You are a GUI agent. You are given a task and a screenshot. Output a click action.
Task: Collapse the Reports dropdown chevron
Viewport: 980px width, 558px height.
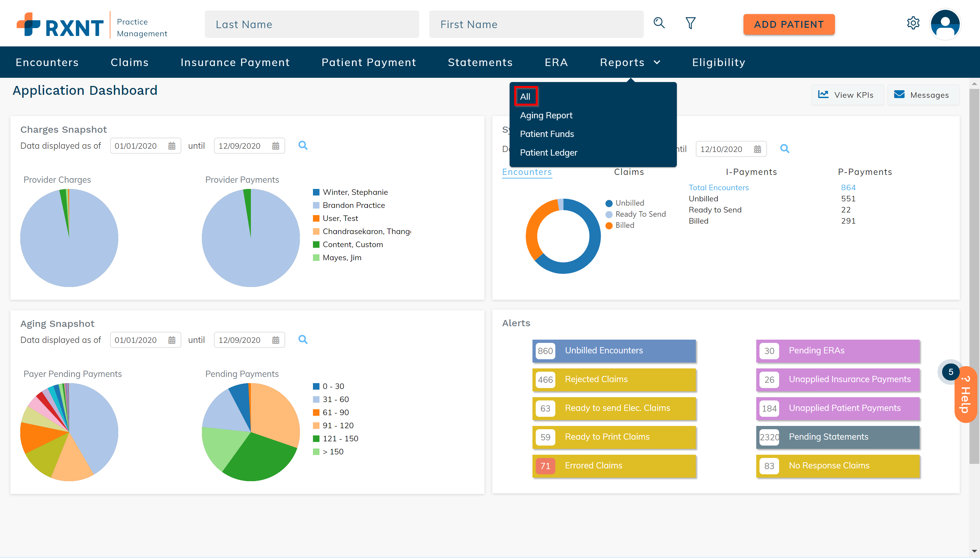coord(657,62)
